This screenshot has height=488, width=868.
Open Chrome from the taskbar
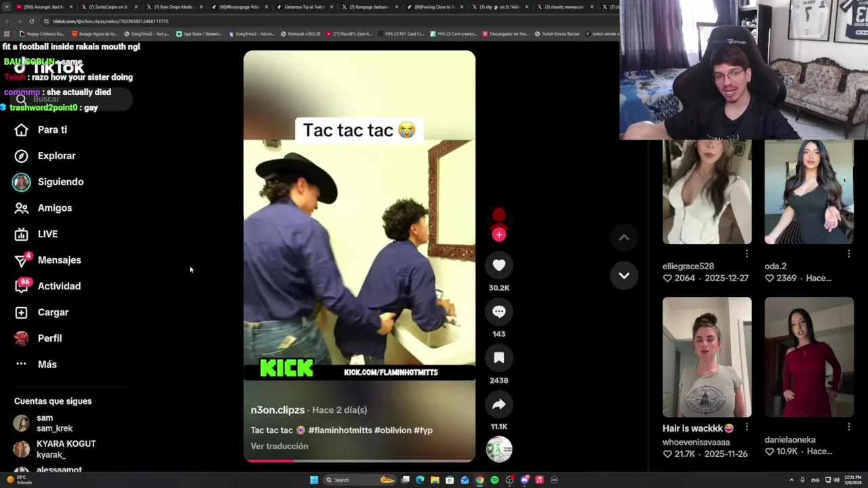[x=479, y=480]
